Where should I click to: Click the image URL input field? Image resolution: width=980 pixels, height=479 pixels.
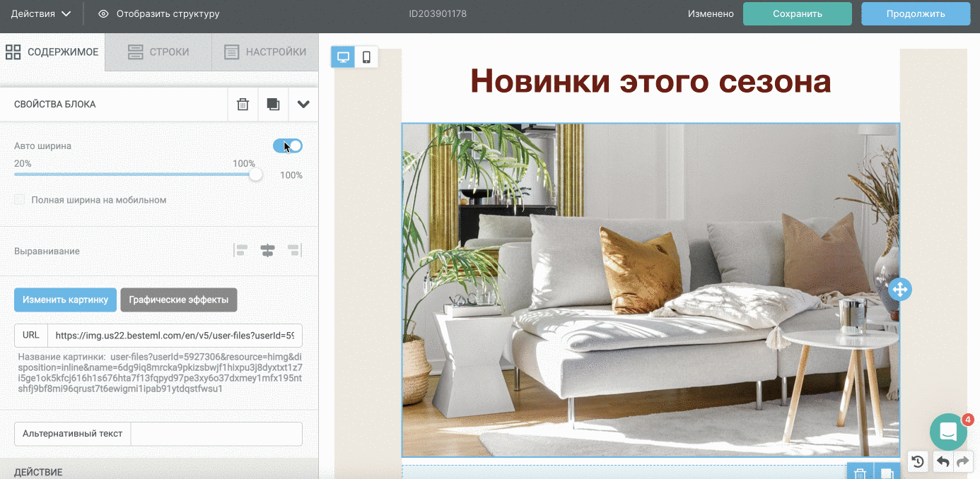(175, 336)
